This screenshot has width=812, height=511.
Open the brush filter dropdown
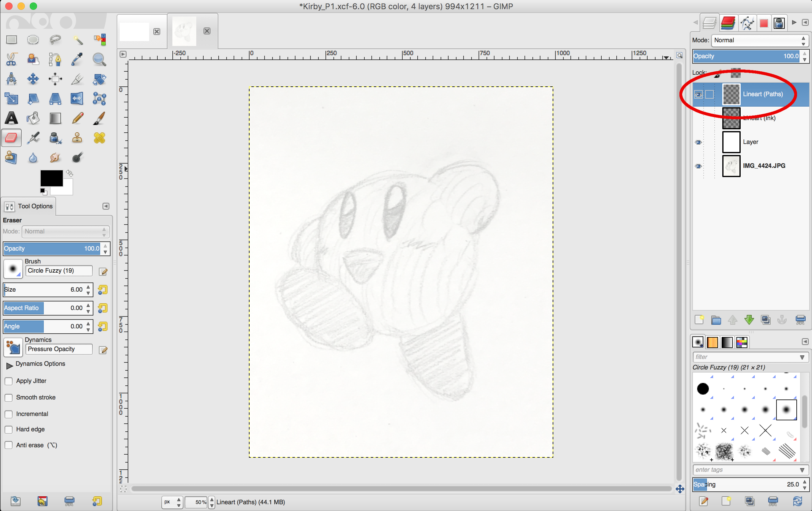click(x=802, y=357)
